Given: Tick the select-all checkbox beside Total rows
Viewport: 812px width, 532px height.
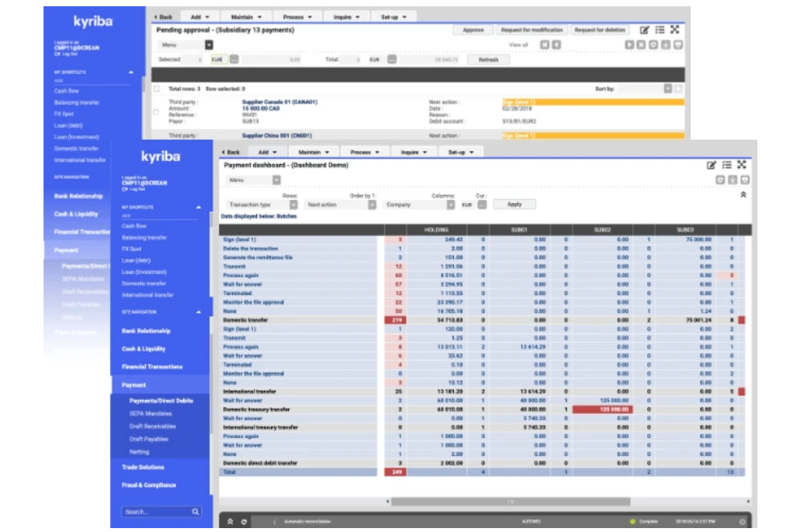Looking at the screenshot, I should (x=157, y=89).
